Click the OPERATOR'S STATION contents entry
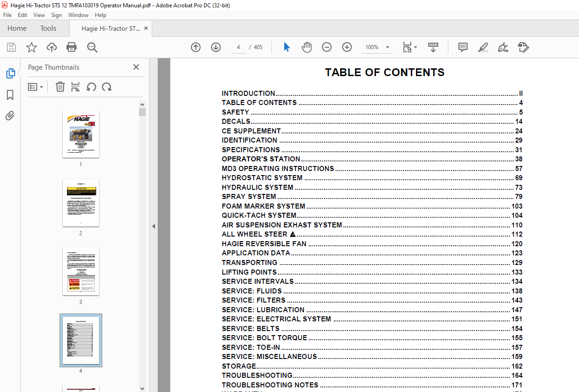This screenshot has height=392, width=579. tap(372, 159)
